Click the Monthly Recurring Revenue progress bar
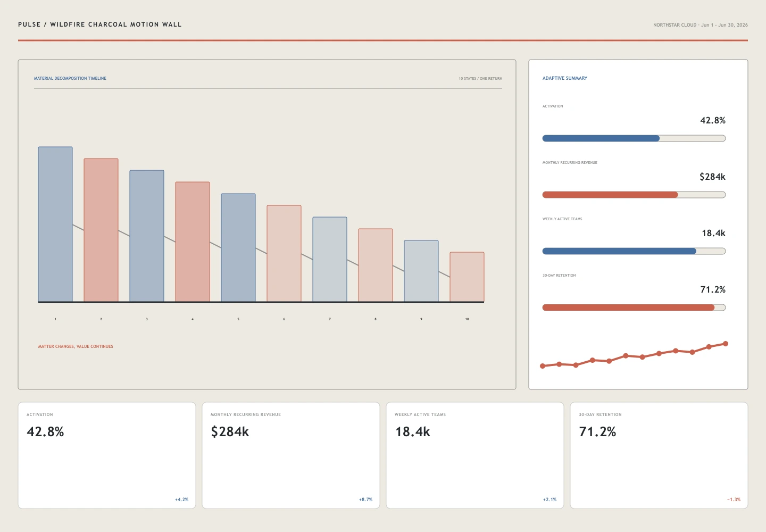This screenshot has width=766, height=532. pyautogui.click(x=634, y=195)
